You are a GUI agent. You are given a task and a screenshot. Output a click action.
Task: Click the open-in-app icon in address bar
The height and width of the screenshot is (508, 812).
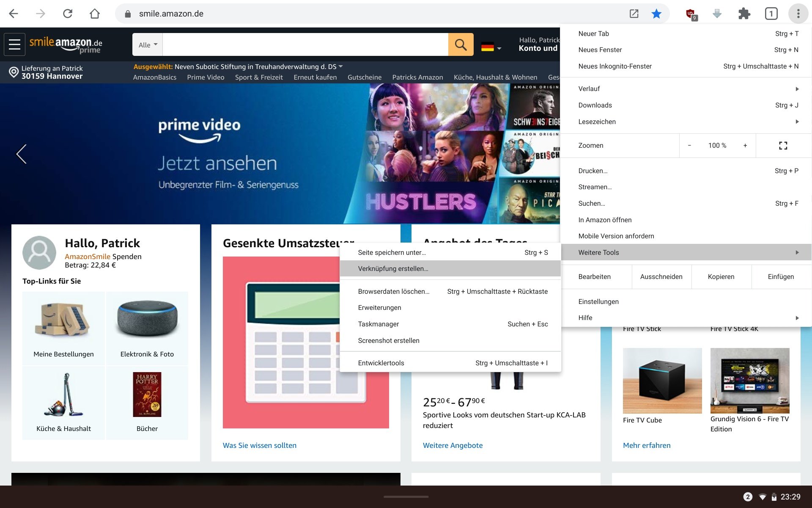tap(634, 14)
